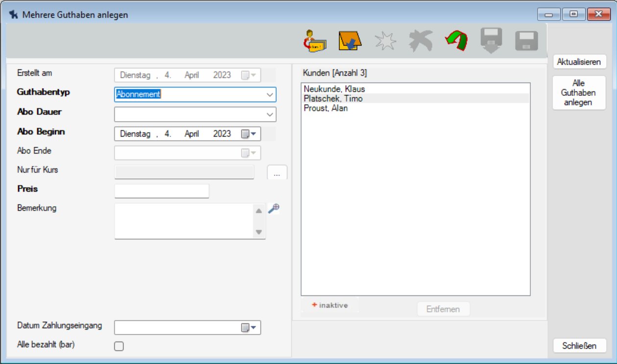Toggle the + inaktive button

(x=330, y=305)
